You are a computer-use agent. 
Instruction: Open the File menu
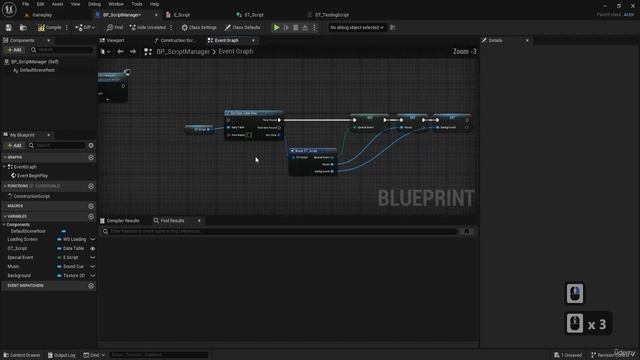(x=25, y=4)
